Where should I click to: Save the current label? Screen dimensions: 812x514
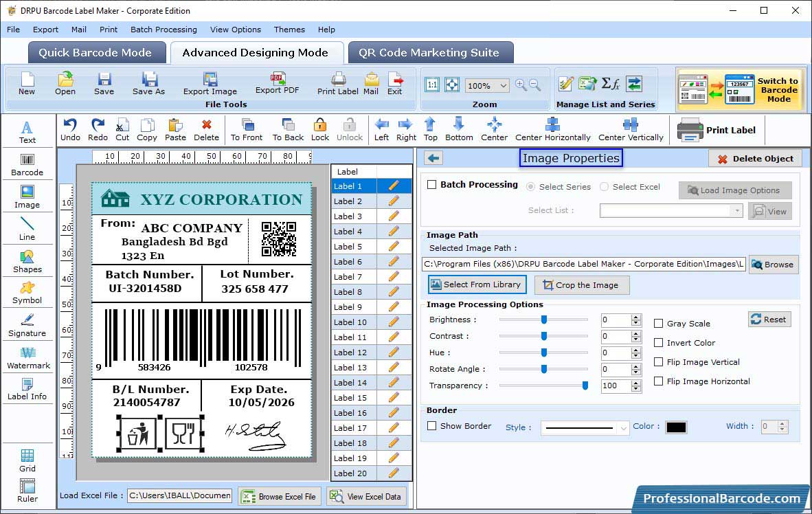[x=104, y=83]
